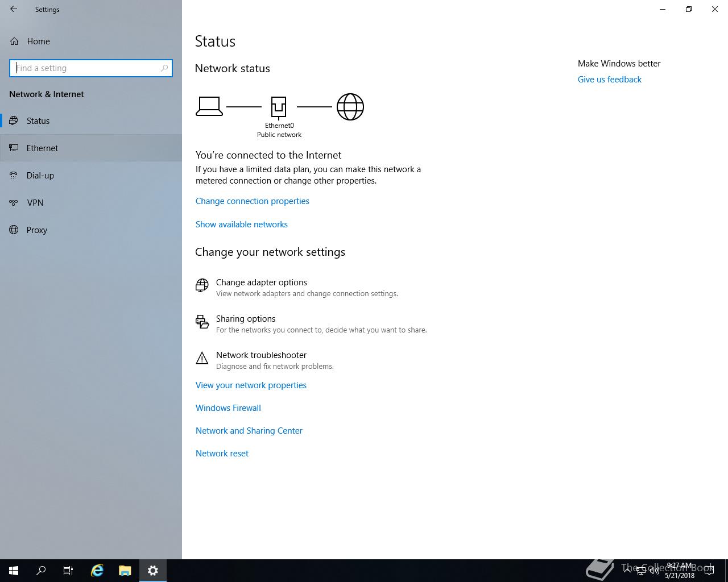Open Change connection properties link

(x=253, y=201)
